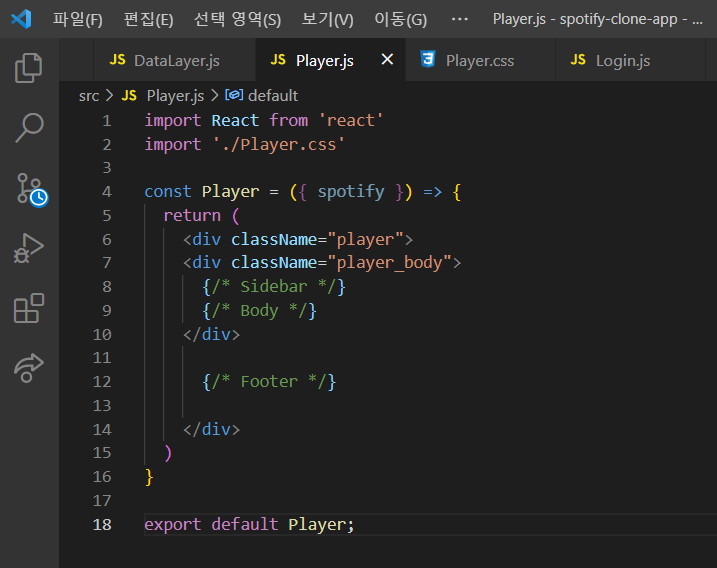Click the Sidebar comment on line 8
Viewport: 717px width, 568px height.
(274, 287)
